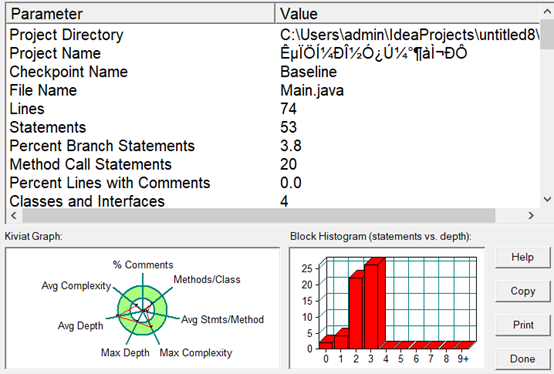The height and width of the screenshot is (374, 554).
Task: Click the horizontal scrollbar left arrow
Action: [14, 215]
